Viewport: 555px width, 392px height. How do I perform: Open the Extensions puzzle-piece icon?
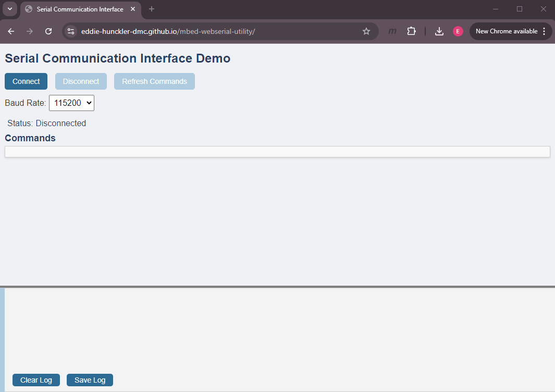coord(411,31)
